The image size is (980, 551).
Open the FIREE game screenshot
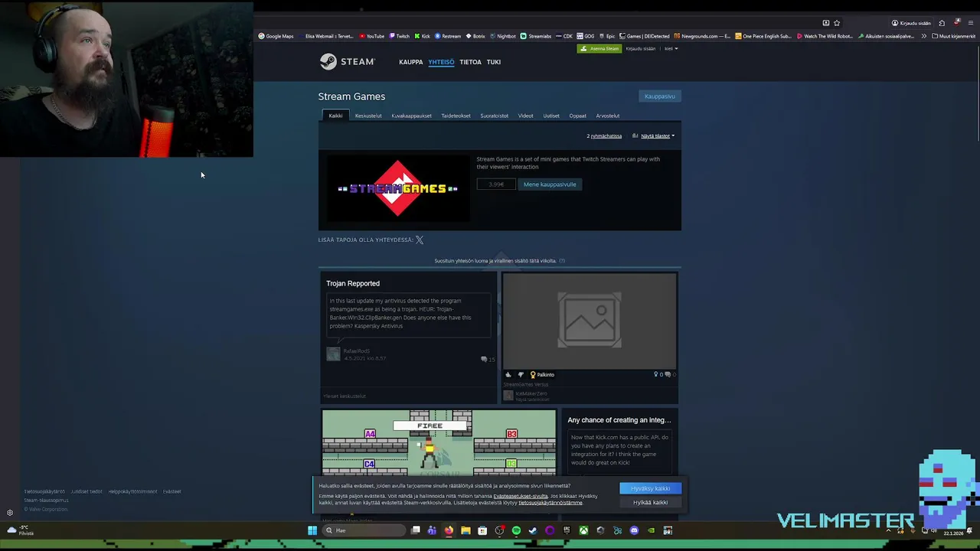pos(439,442)
